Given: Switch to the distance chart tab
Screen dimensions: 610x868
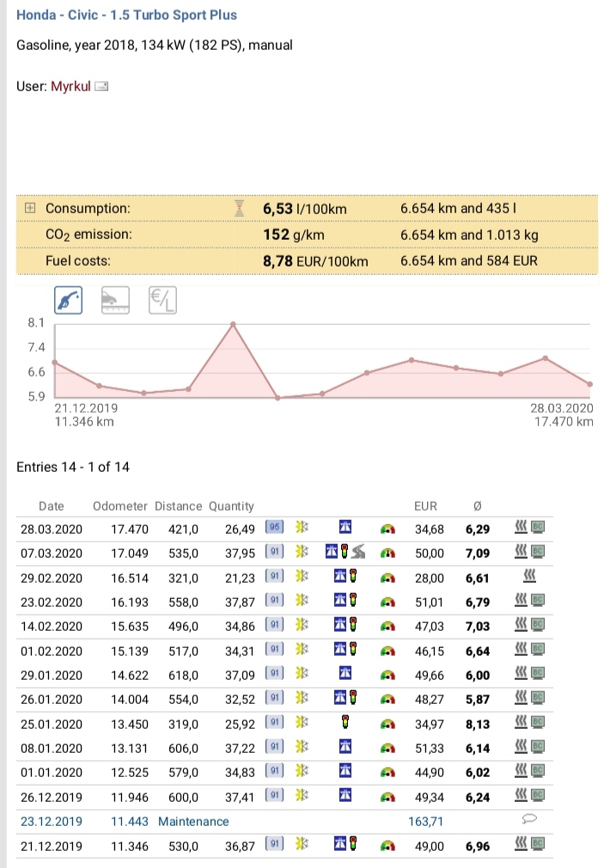Looking at the screenshot, I should point(116,300).
